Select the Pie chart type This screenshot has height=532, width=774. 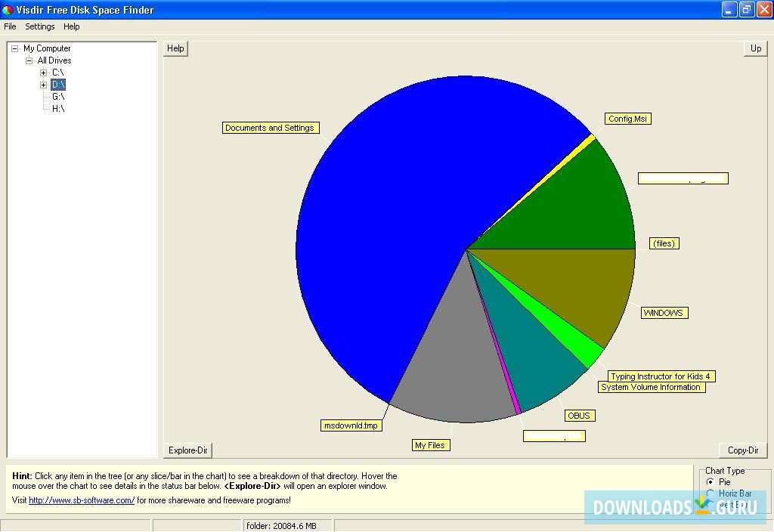pos(711,481)
